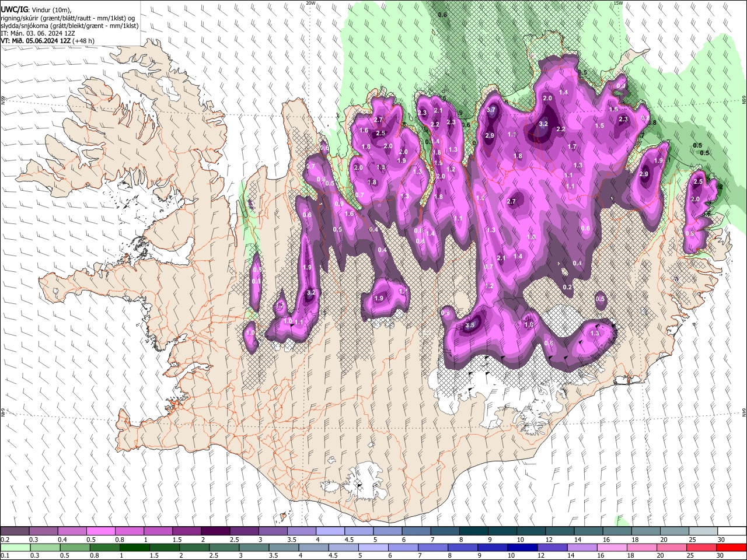Image resolution: width=747 pixels, height=560 pixels.
Task: Select deep blue rain swatch between 10 and 12
Action: click(x=522, y=548)
